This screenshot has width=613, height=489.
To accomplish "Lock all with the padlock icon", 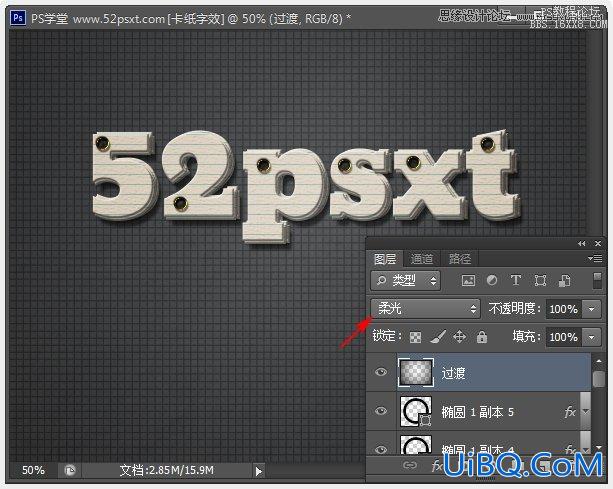I will [482, 337].
